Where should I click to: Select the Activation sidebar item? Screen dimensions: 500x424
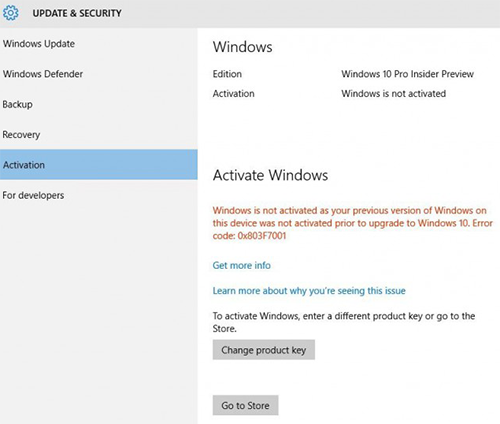[99, 165]
